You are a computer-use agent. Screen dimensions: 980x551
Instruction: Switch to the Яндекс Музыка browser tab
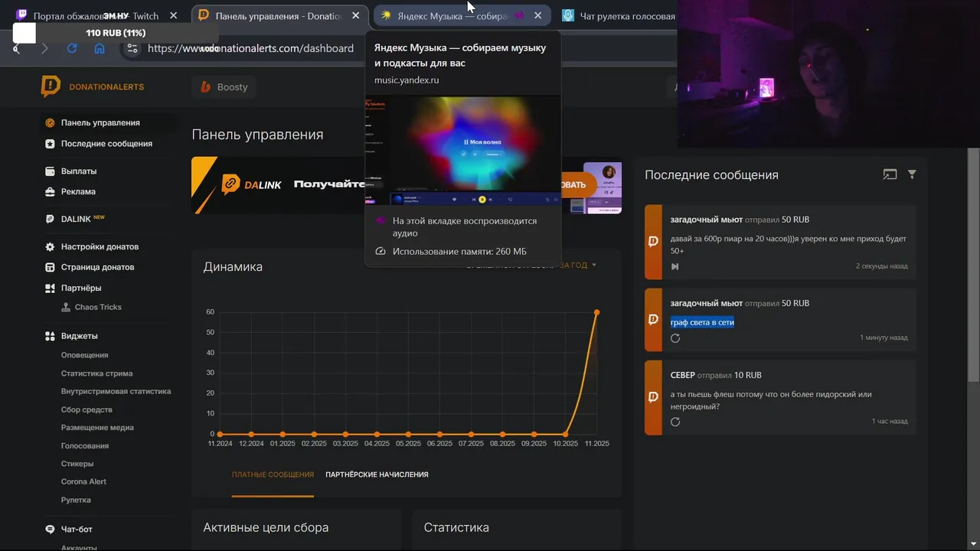point(462,15)
